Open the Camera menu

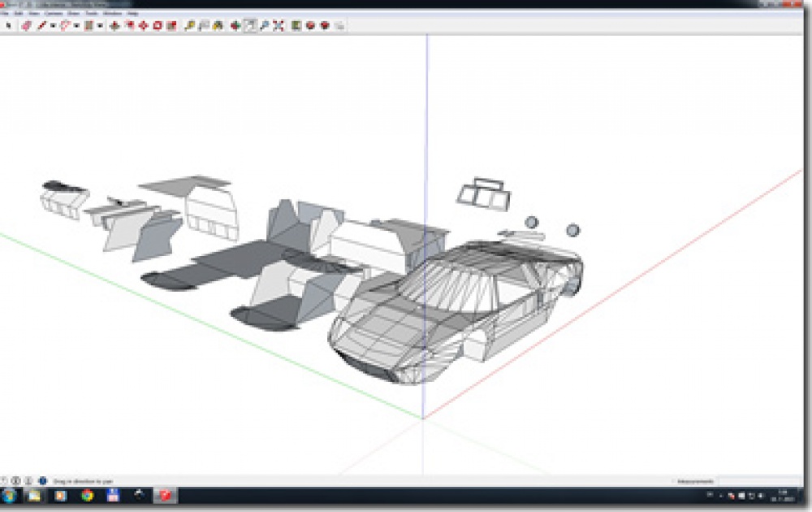click(54, 13)
